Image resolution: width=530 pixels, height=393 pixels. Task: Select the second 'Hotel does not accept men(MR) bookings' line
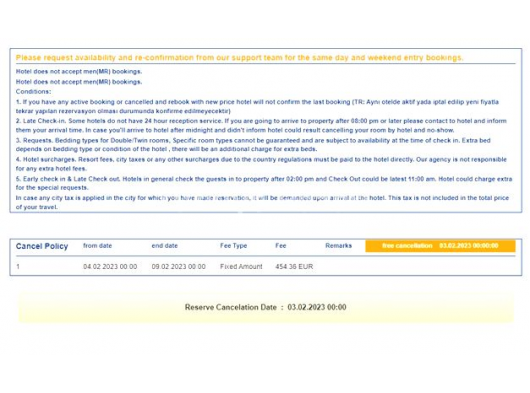tap(79, 82)
